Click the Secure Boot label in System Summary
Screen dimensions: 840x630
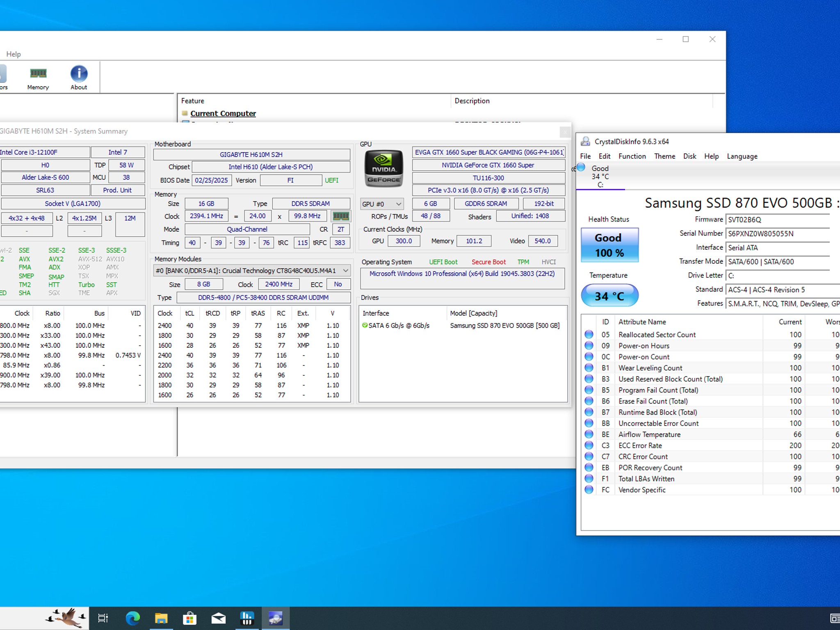click(x=488, y=262)
